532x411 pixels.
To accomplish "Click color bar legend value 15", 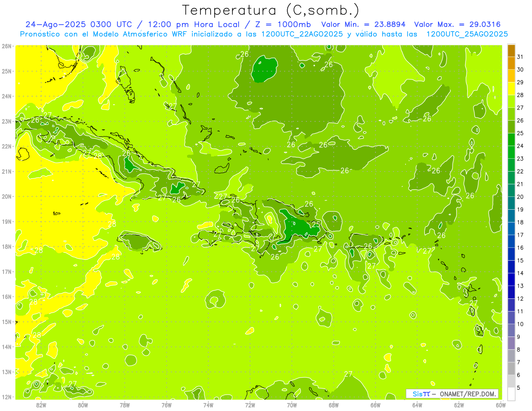I will 520,260.
